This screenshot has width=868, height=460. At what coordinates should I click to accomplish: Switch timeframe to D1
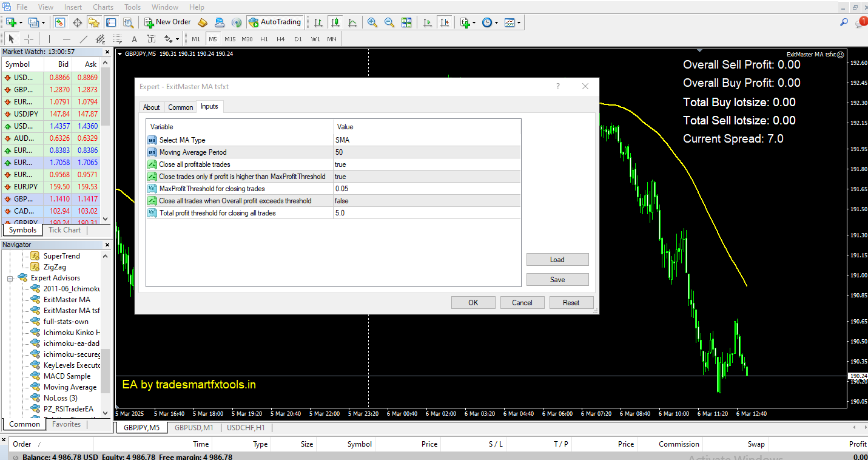(x=298, y=39)
